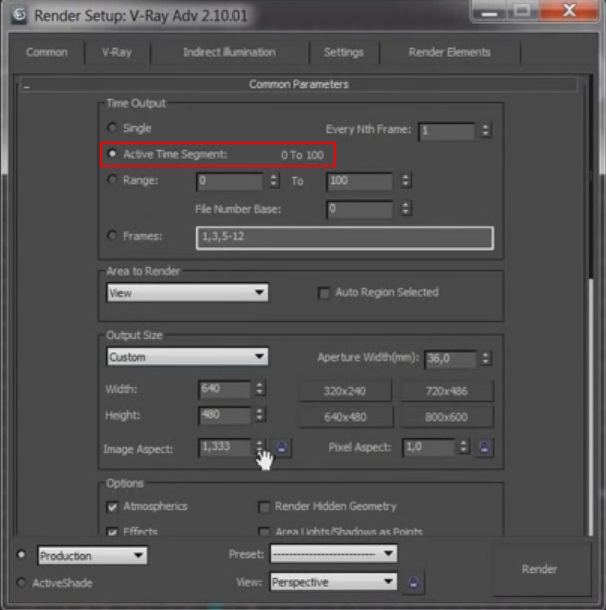This screenshot has height=610, width=606.
Task: Open the Render Elements tab
Action: (x=449, y=52)
